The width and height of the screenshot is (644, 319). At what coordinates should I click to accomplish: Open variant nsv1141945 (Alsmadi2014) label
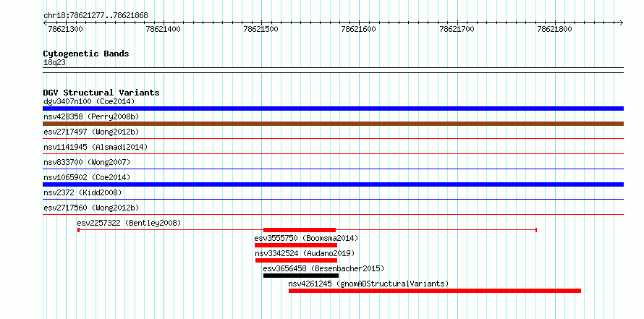96,147
